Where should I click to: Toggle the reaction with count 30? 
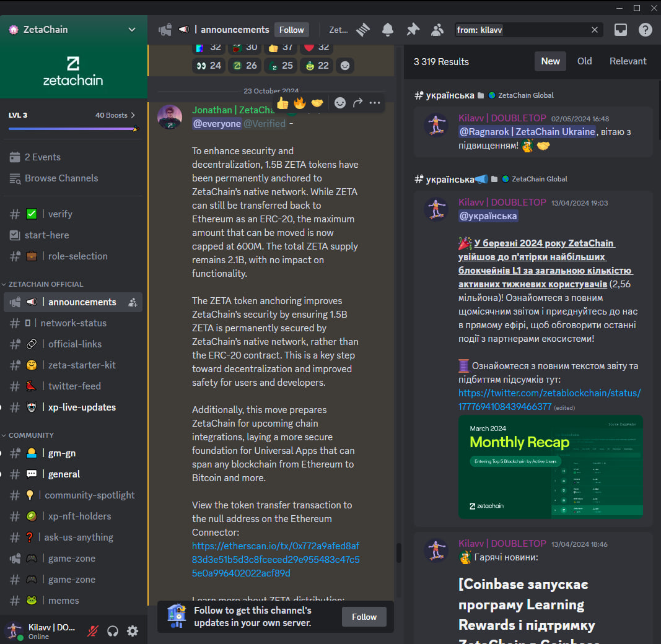[x=245, y=48]
